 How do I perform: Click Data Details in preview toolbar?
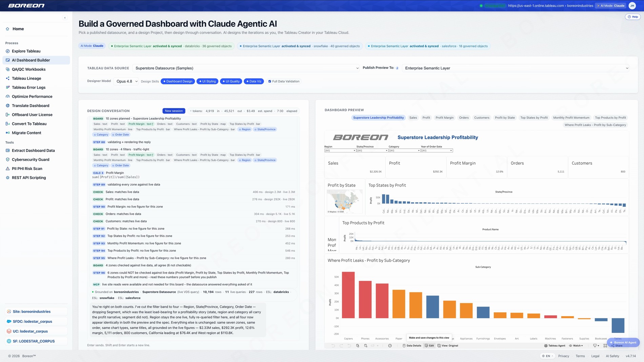[412, 346]
